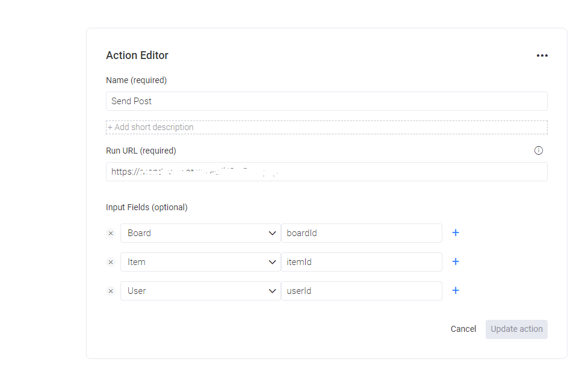Remove the User input field row
This screenshot has height=371, width=588.
(111, 291)
